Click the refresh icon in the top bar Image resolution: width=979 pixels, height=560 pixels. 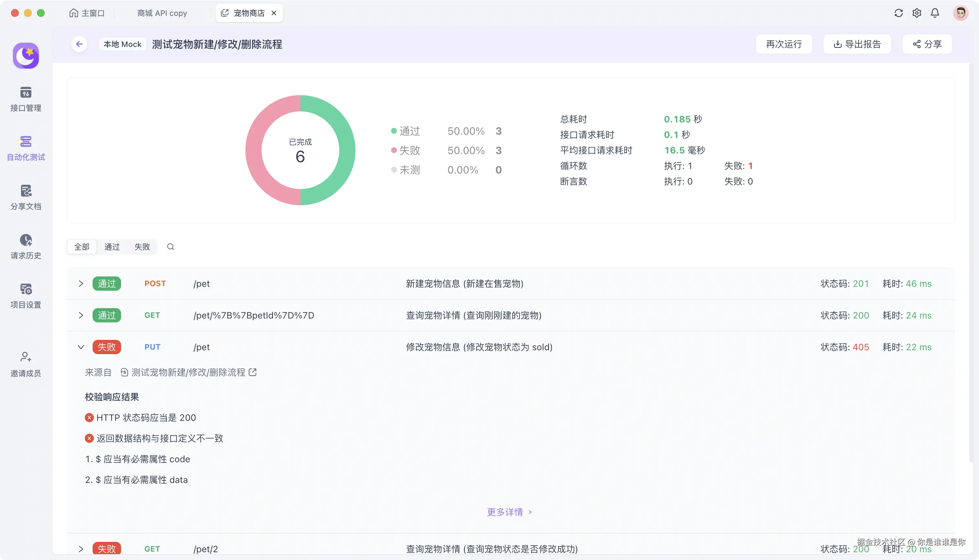pyautogui.click(x=898, y=13)
